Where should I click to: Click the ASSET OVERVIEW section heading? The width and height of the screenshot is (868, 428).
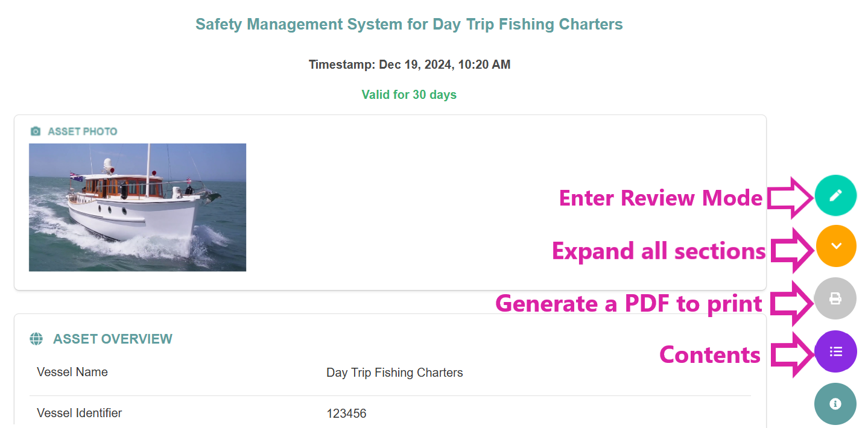pyautogui.click(x=113, y=339)
